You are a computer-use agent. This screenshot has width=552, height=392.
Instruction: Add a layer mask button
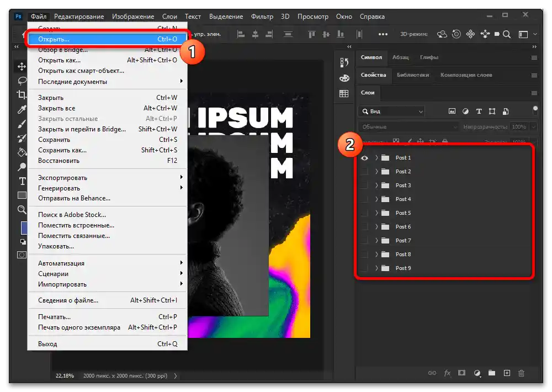point(462,373)
